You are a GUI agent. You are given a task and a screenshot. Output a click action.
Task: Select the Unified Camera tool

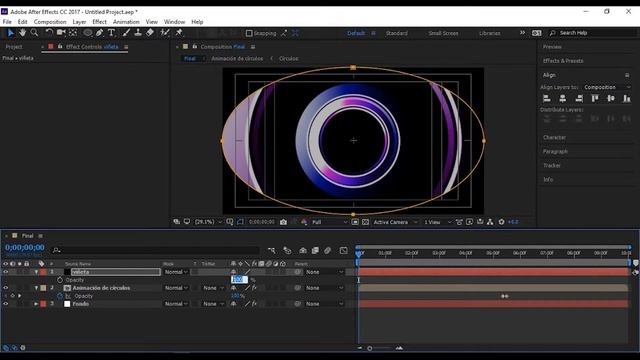[x=61, y=33]
